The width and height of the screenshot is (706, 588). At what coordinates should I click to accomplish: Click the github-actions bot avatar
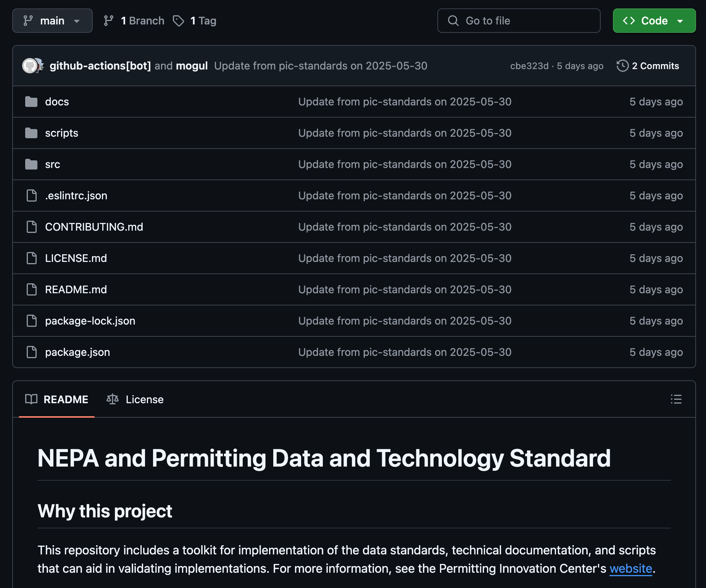[29, 66]
